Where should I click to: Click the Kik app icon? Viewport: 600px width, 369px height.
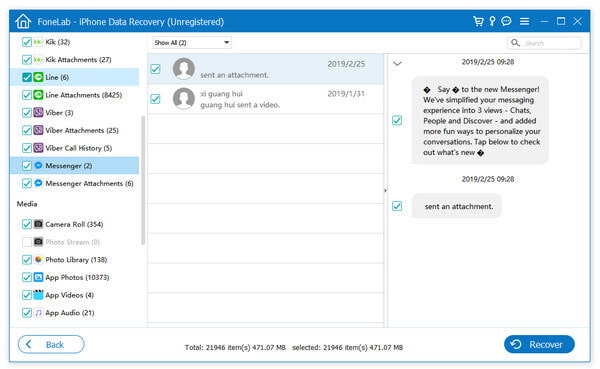coord(38,42)
